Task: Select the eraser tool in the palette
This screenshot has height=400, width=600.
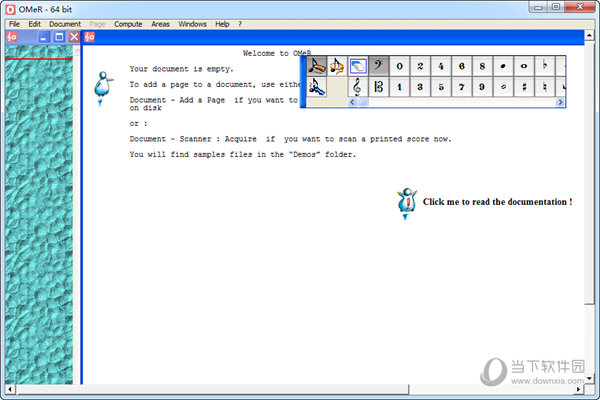Action: coord(358,66)
